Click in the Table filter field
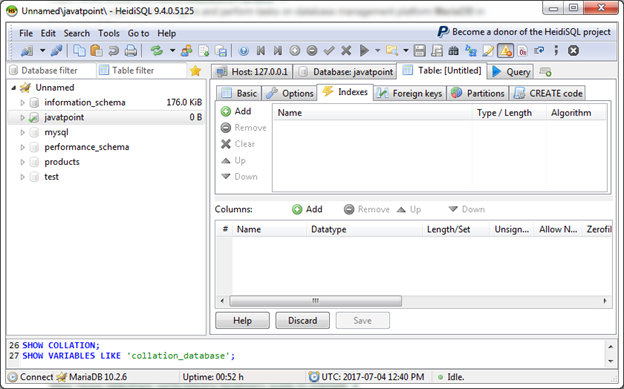This screenshot has width=624, height=389. tap(141, 70)
